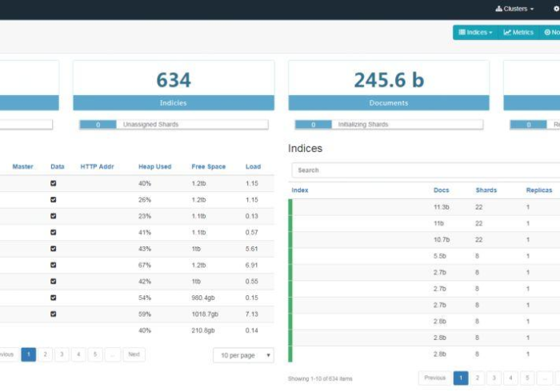Click the Metrics chart icon
The height and width of the screenshot is (392, 560).
[x=507, y=32]
